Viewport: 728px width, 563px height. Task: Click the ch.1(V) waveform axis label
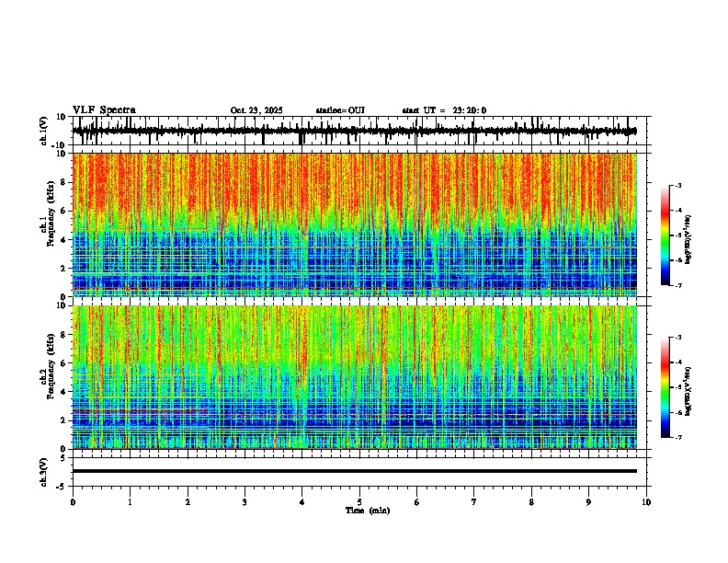44,131
